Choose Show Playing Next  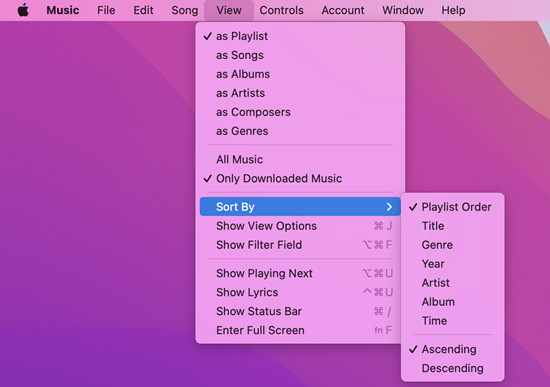(x=300, y=273)
